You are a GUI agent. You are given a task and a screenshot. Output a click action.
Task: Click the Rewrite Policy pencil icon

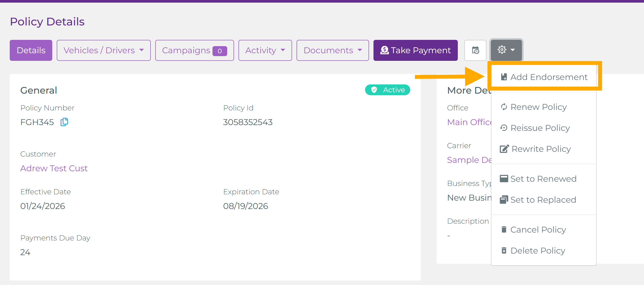click(x=504, y=149)
